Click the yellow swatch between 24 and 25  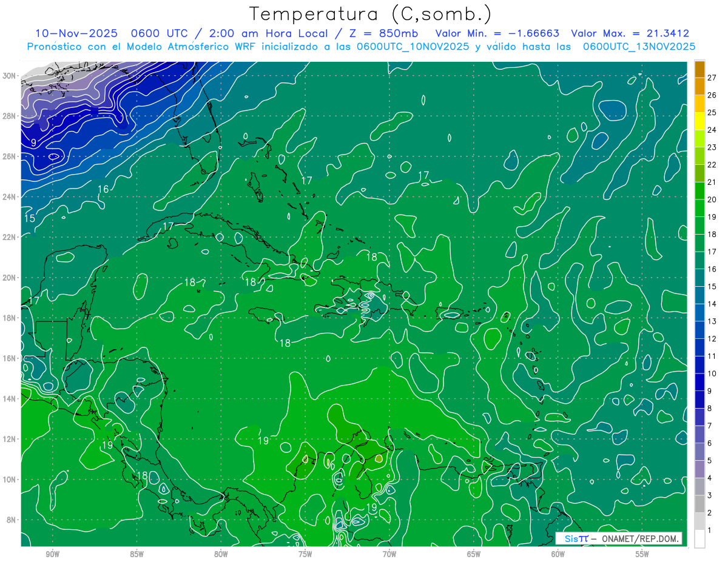click(x=699, y=121)
